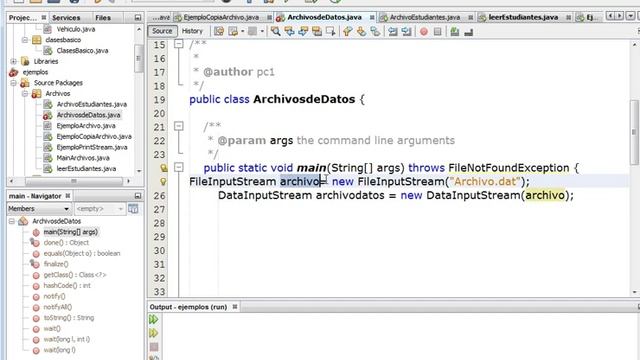Select ejemplos project node

coord(36,72)
